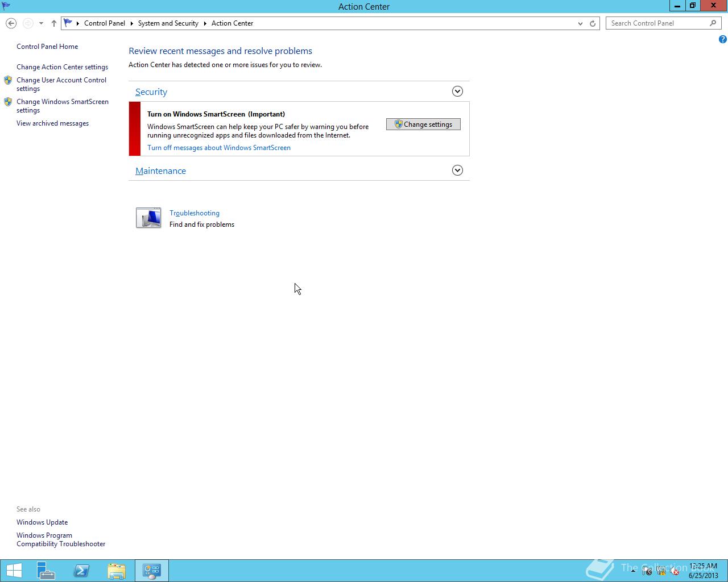The image size is (728, 582).
Task: Turn off messages about Windows SmartScreen
Action: pyautogui.click(x=219, y=148)
